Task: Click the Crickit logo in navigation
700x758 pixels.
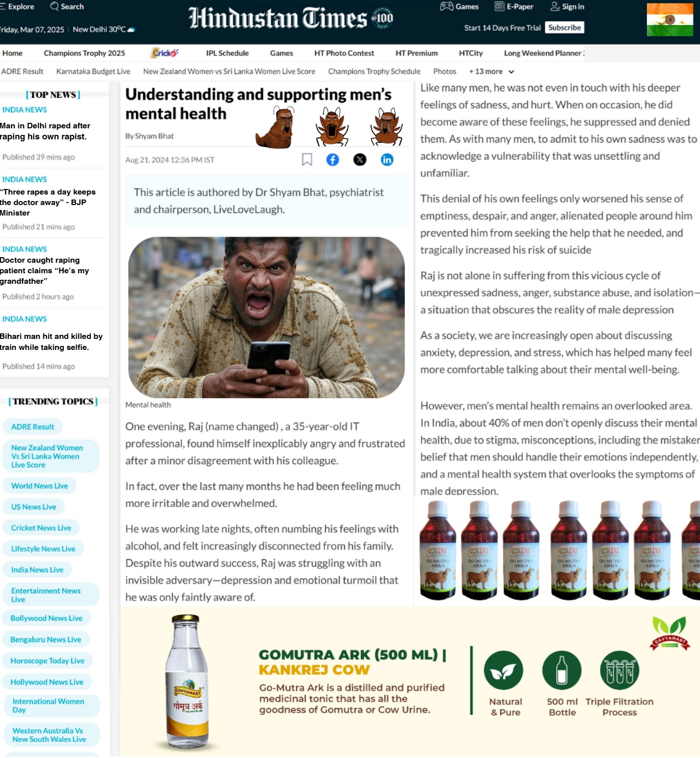Action: coord(165,53)
